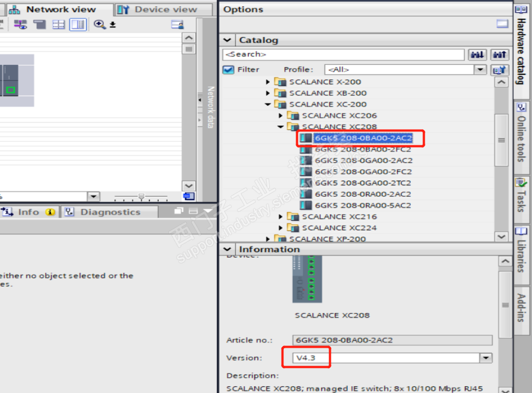Click search downward binoculars button
The height and width of the screenshot is (393, 532).
(477, 55)
